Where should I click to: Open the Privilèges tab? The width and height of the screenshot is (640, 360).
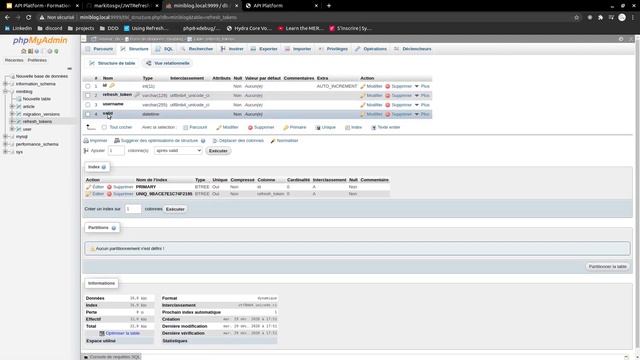[333, 49]
